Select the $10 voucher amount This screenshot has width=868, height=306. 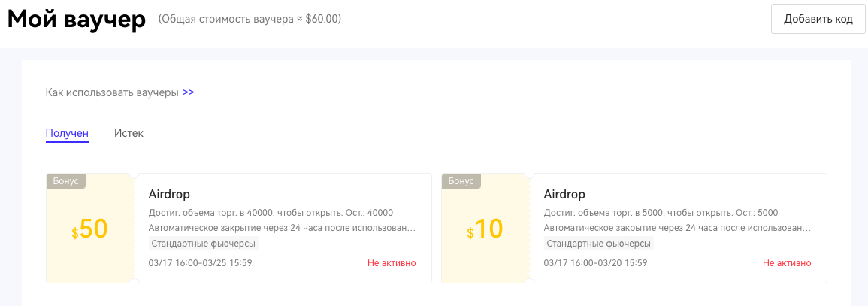tap(485, 229)
